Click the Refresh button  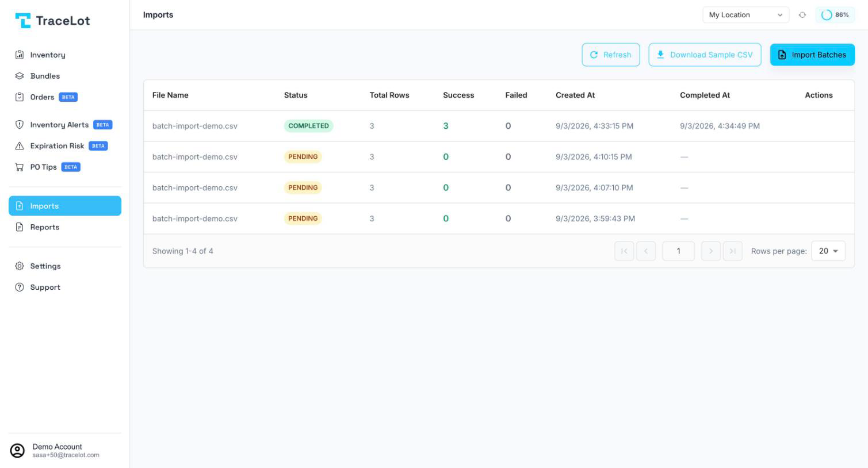[x=611, y=55]
